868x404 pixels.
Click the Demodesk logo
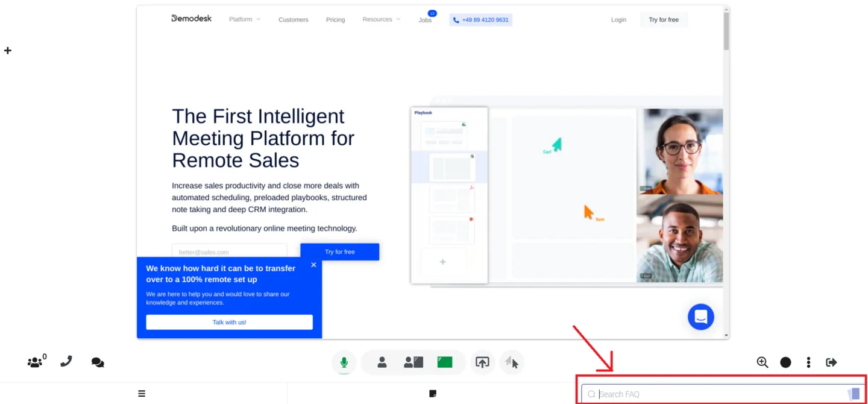191,19
